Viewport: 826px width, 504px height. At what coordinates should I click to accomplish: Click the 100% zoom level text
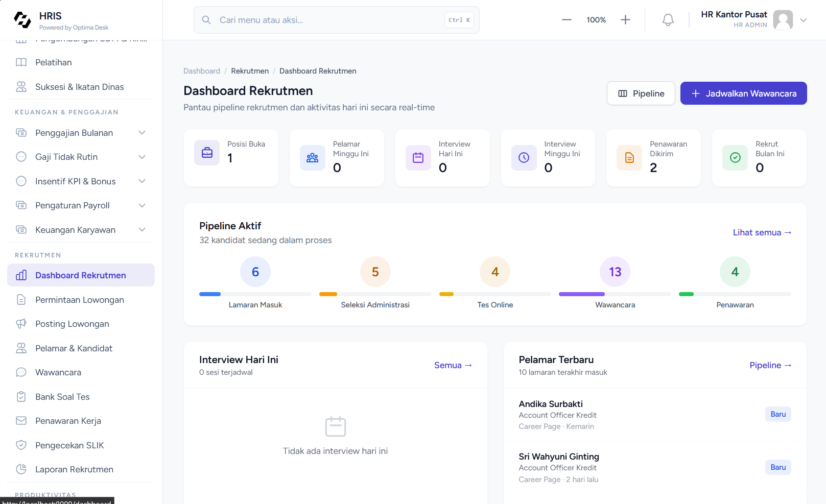[596, 20]
